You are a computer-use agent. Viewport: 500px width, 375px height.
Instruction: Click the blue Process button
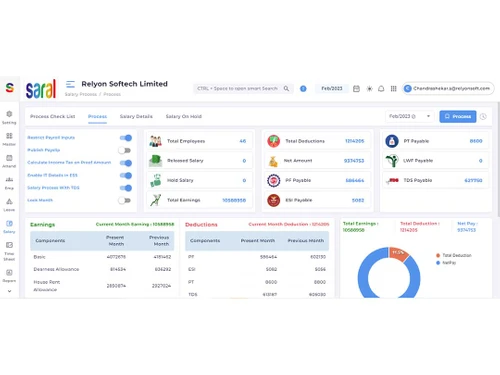click(x=458, y=116)
